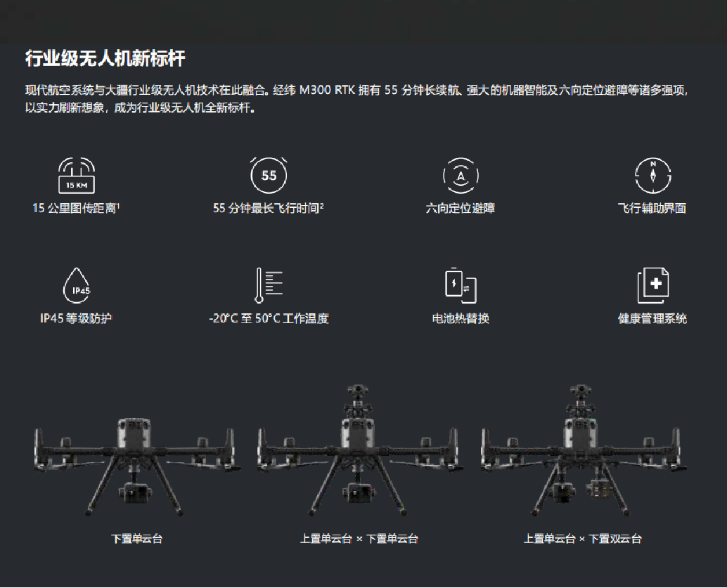Click the 行业级无人机新标杆 heading
Viewport: 727px width, 588px height.
(x=105, y=58)
